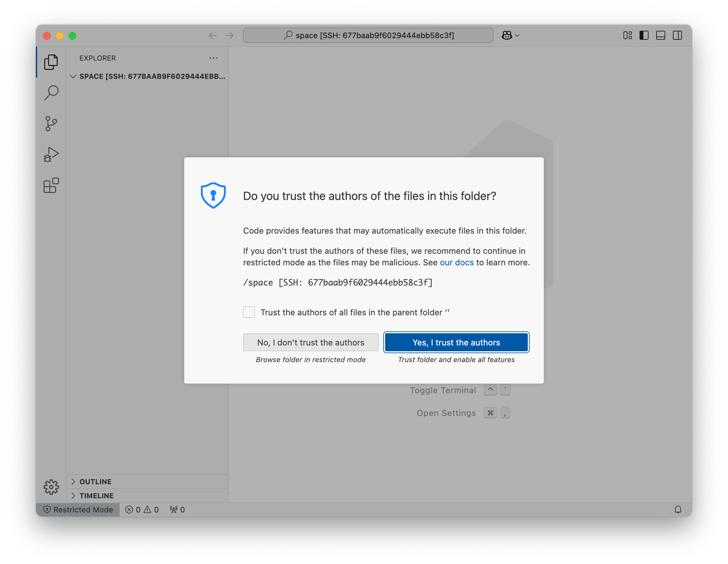This screenshot has height=564, width=728.
Task: Minimize the window with yellow button
Action: pos(60,36)
